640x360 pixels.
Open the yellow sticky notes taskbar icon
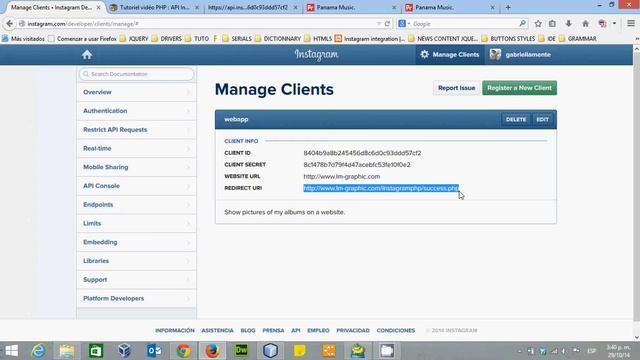[x=300, y=351]
